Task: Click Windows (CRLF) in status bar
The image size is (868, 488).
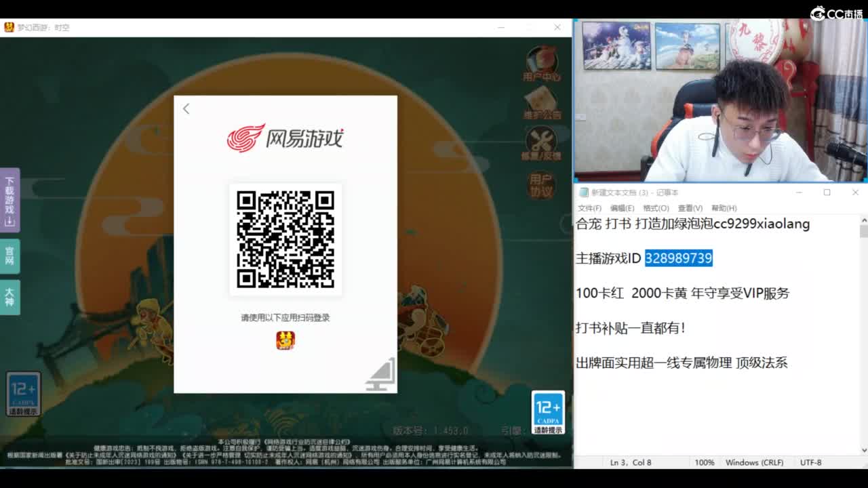Action: [754, 462]
